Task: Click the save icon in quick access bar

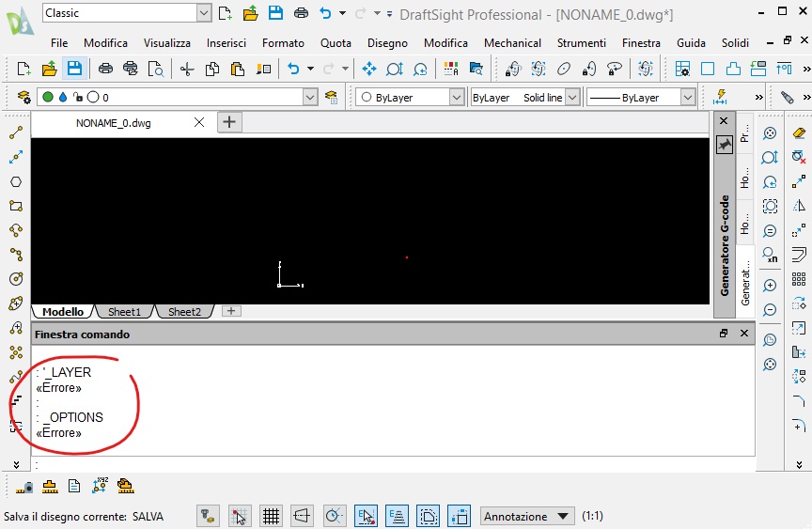Action: click(275, 13)
